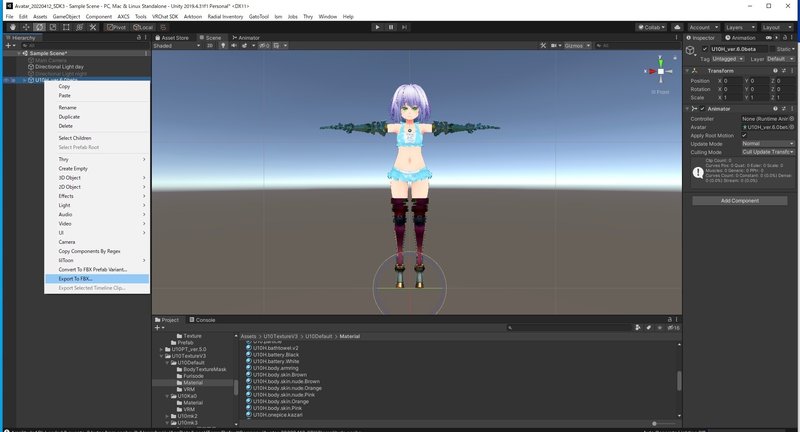Click the Play button

coord(377,27)
